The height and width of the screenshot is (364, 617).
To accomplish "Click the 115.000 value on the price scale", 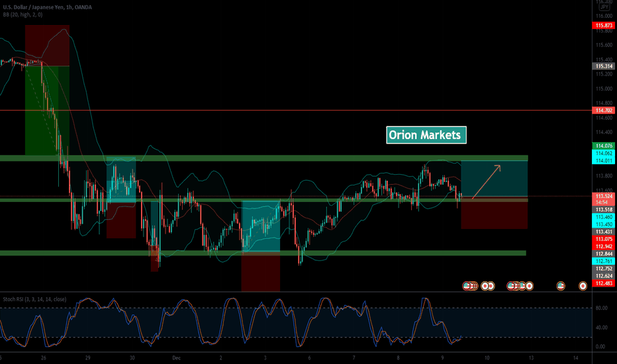I will tap(604, 89).
